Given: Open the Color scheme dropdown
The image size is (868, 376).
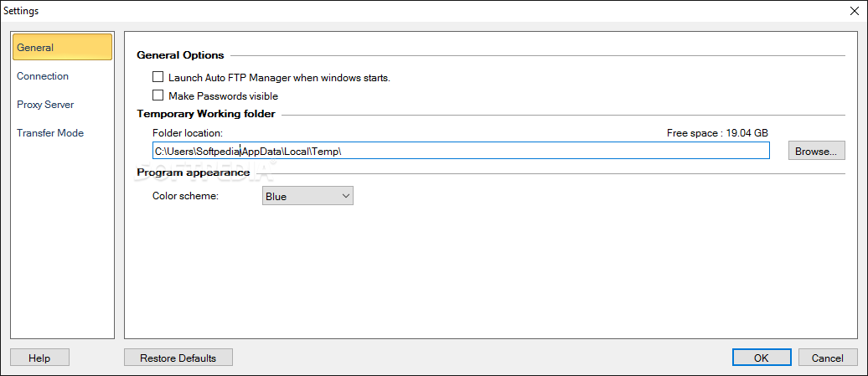Looking at the screenshot, I should click(307, 196).
